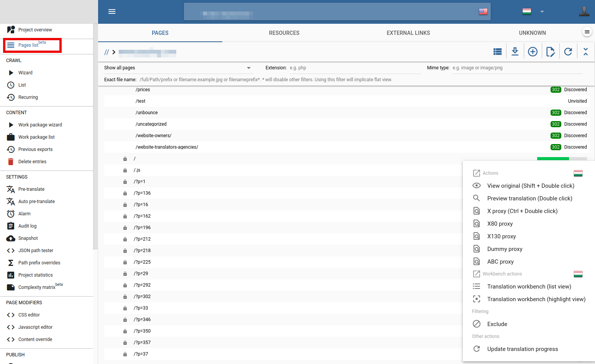Screen dimensions: 595x364
Task: Open Path prefix overrides
Action: click(39, 263)
